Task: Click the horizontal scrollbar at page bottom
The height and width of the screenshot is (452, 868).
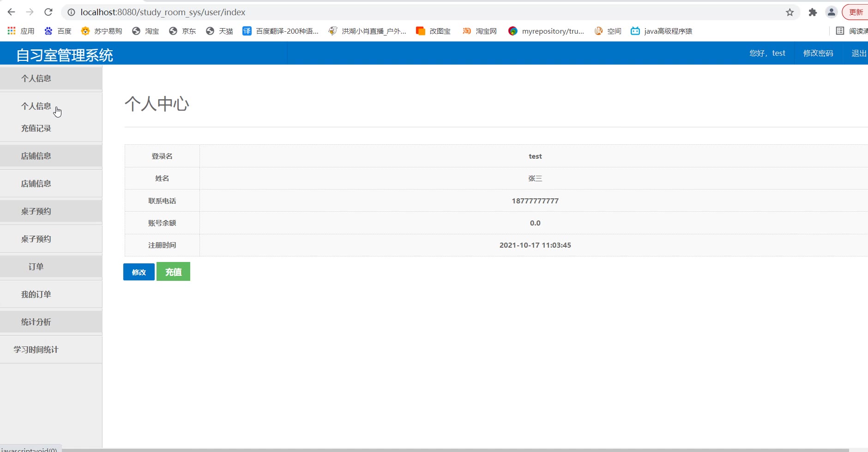Action: point(455,450)
